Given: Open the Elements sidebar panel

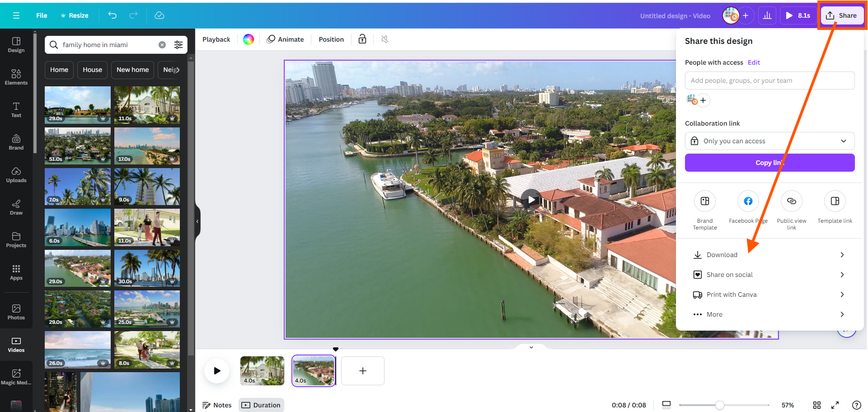Looking at the screenshot, I should click(x=16, y=77).
